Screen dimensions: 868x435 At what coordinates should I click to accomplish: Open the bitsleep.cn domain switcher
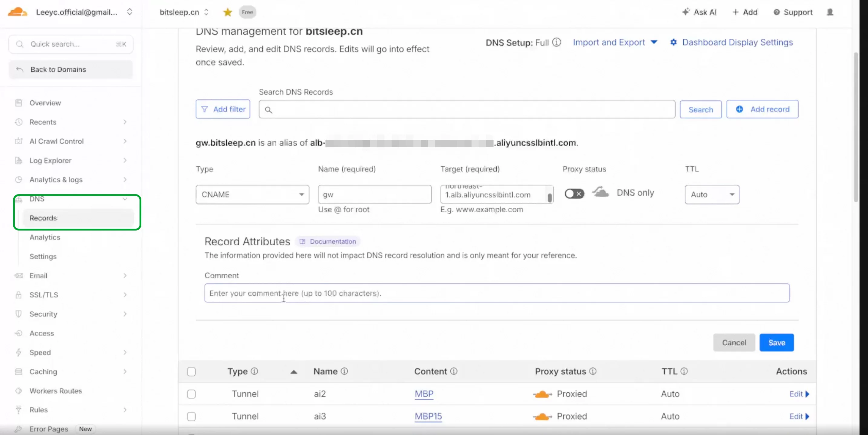pyautogui.click(x=184, y=12)
